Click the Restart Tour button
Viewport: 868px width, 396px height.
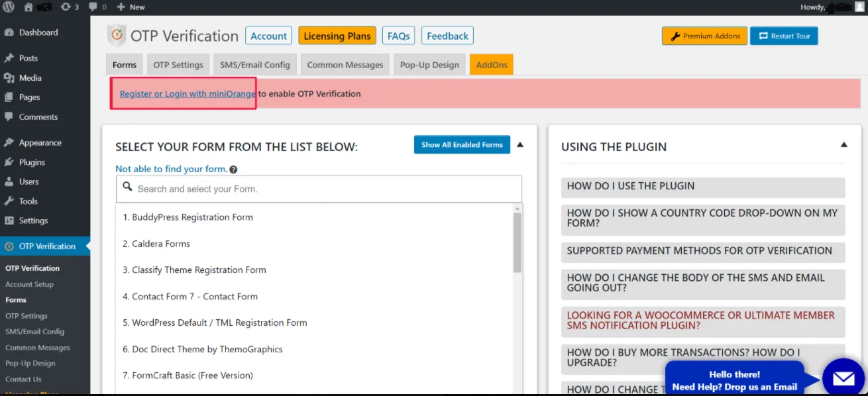pyautogui.click(x=784, y=36)
